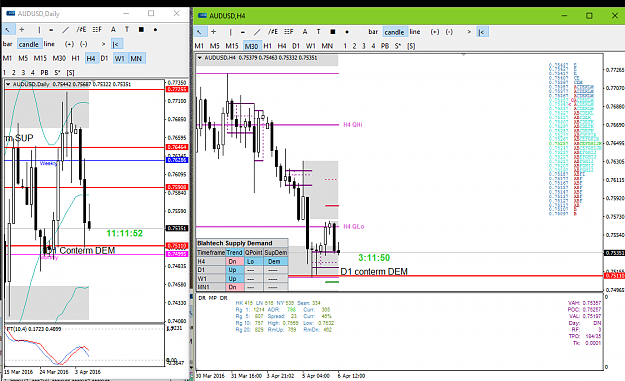Click 'H4 QLo' level label

pyautogui.click(x=354, y=226)
